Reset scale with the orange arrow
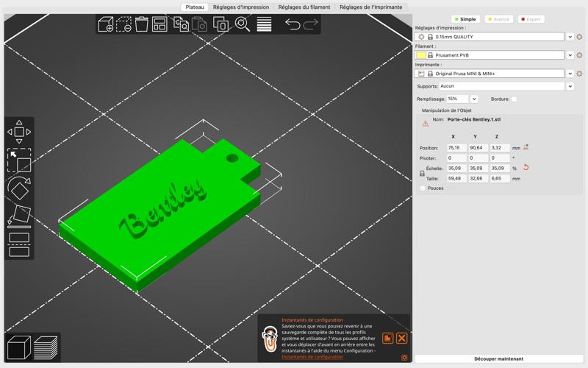Image resolution: width=588 pixels, height=368 pixels. click(526, 168)
